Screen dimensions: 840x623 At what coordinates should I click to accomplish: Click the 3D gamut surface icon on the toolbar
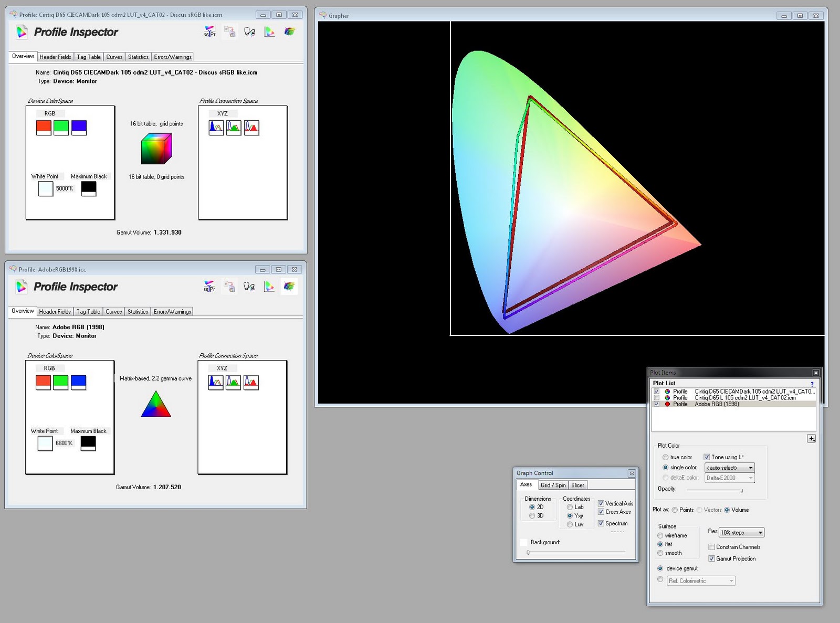point(289,31)
